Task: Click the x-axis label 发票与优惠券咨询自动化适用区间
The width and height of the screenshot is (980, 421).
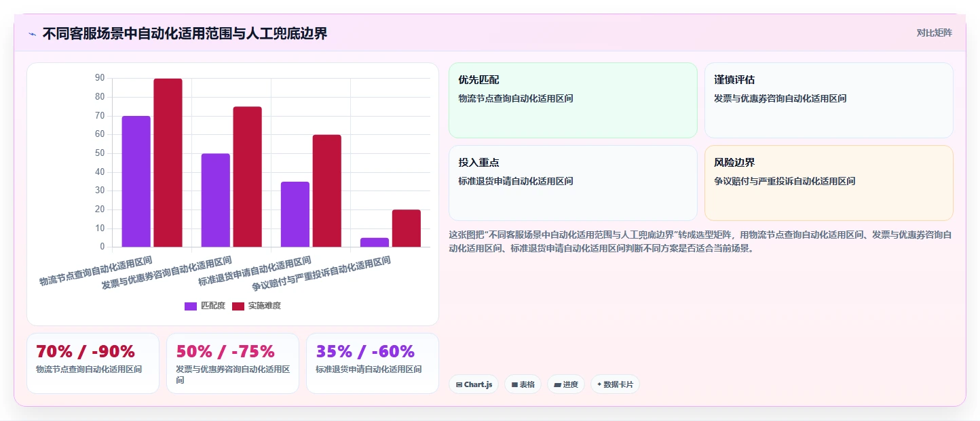Action: (x=167, y=273)
